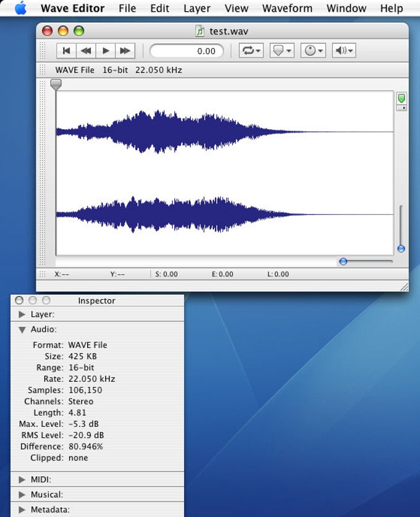Click the Difference value 80.946%
Screen dimensions: 420x517
[86, 447]
